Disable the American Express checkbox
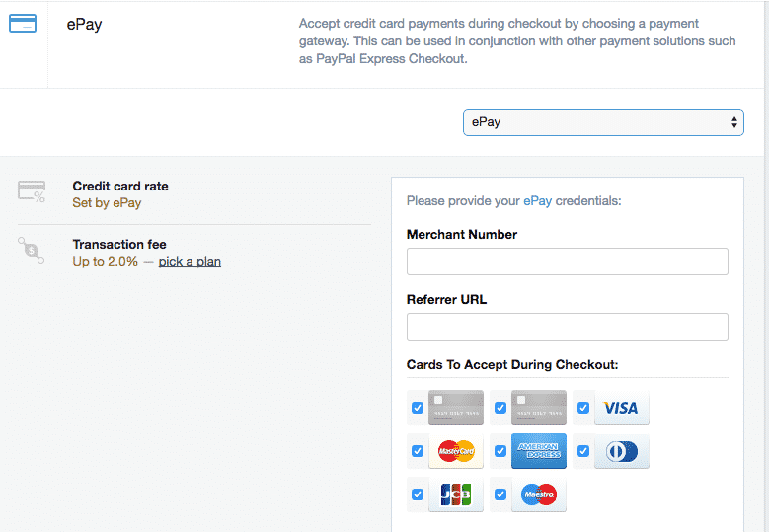This screenshot has width=769, height=532. coord(500,451)
